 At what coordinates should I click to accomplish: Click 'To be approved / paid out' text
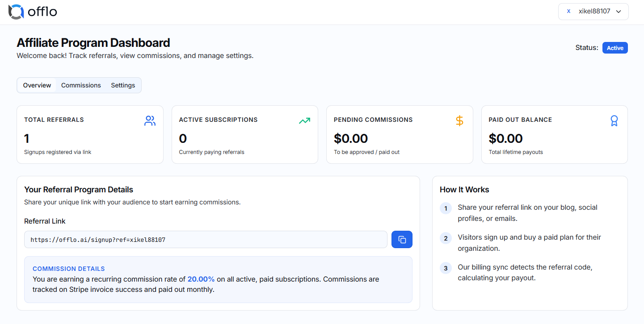tap(367, 152)
